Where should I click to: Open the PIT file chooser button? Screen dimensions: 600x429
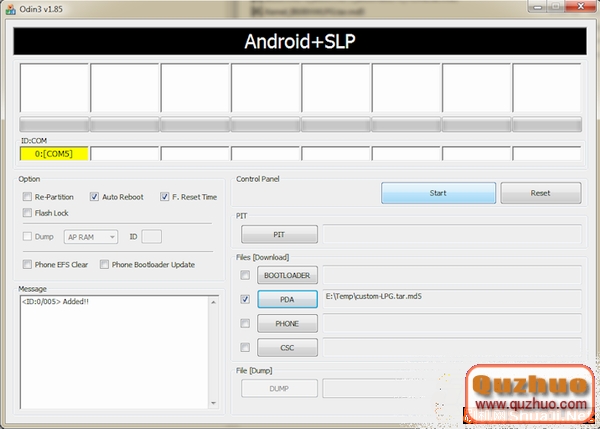(x=279, y=234)
